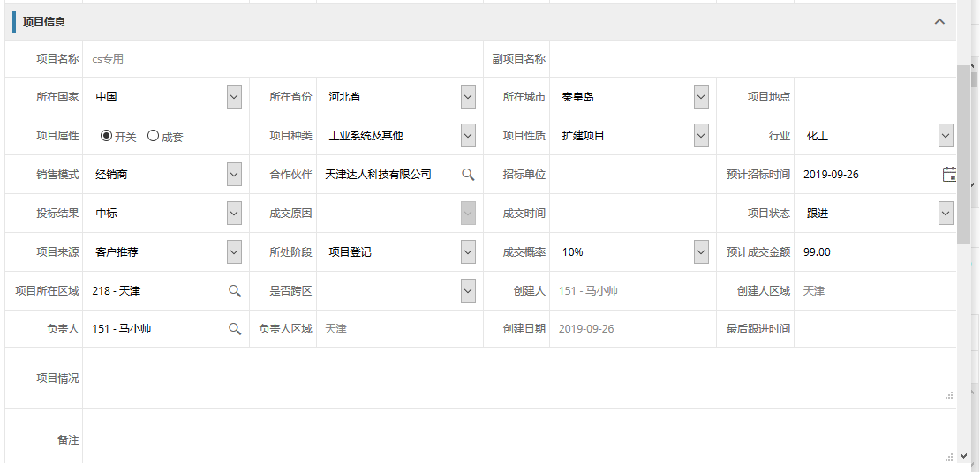Viewport: 980px width, 472px height.
Task: Open the 投标结果 dropdown
Action: click(234, 214)
